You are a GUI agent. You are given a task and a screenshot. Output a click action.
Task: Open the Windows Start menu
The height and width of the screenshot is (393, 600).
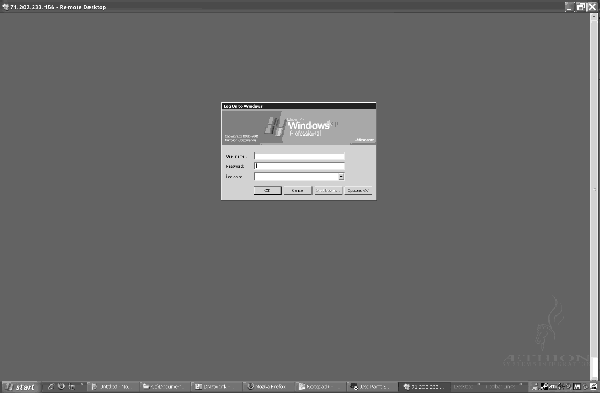pyautogui.click(x=21, y=387)
